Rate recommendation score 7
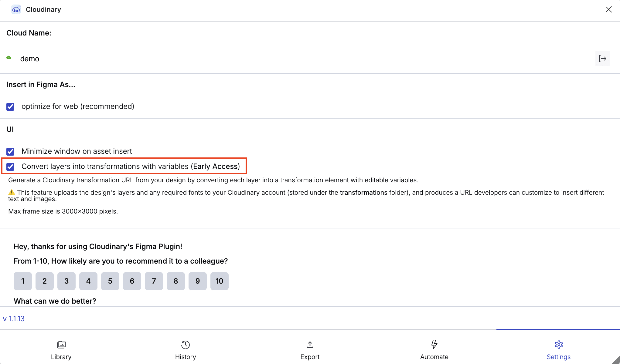Image resolution: width=620 pixels, height=364 pixels. [154, 281]
